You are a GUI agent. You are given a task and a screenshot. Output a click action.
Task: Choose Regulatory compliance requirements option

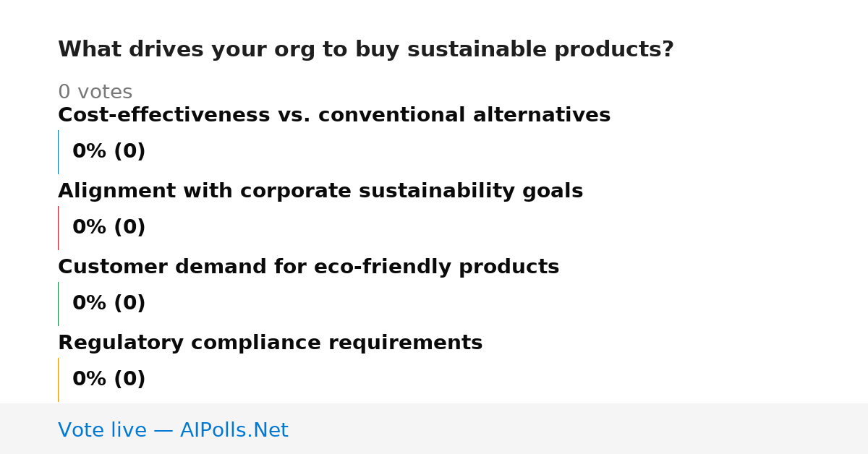[271, 343]
